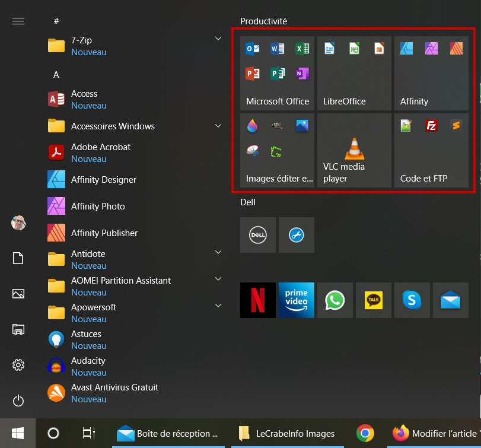Screen dimensions: 481x448
Task: Open LibreOffice Impress icon in LibreOffice tile
Action: click(379, 49)
